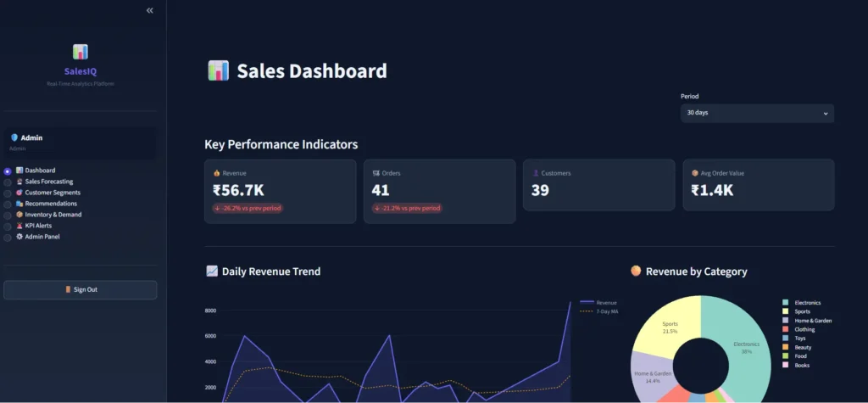Image resolution: width=868 pixels, height=403 pixels.
Task: Toggle the 7-Day MA legend entry
Action: pyautogui.click(x=599, y=311)
